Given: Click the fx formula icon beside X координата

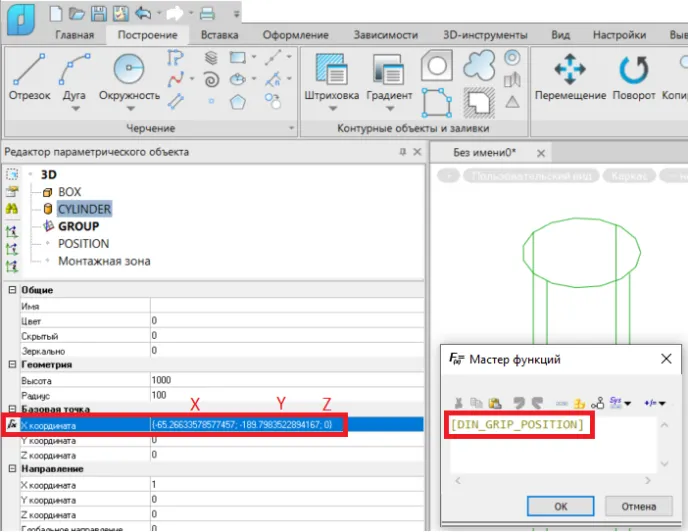Looking at the screenshot, I should (11, 425).
